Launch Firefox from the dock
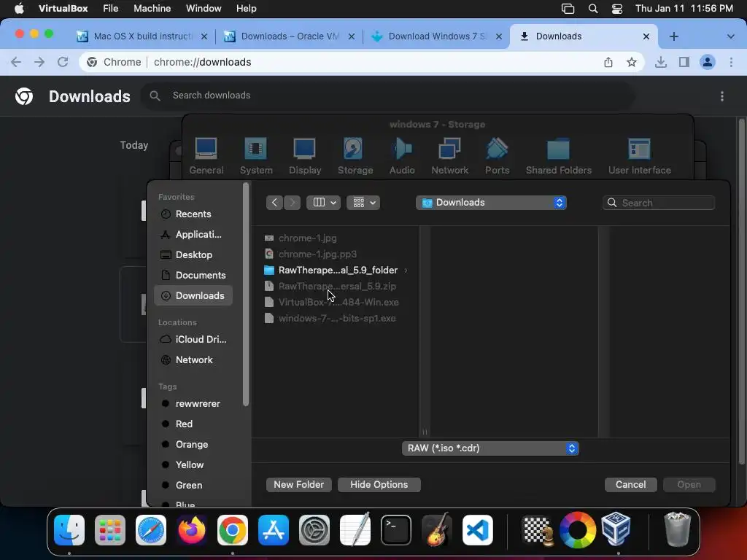 click(x=192, y=530)
